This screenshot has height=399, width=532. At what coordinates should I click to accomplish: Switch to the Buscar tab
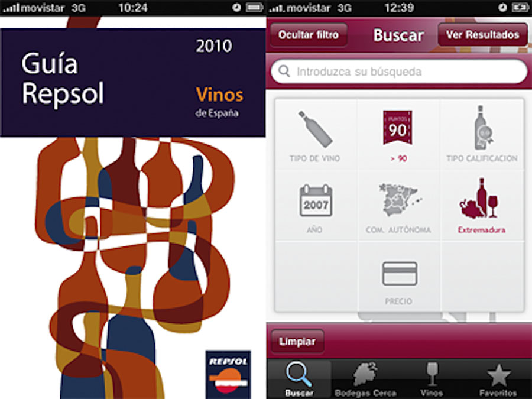[299, 379]
